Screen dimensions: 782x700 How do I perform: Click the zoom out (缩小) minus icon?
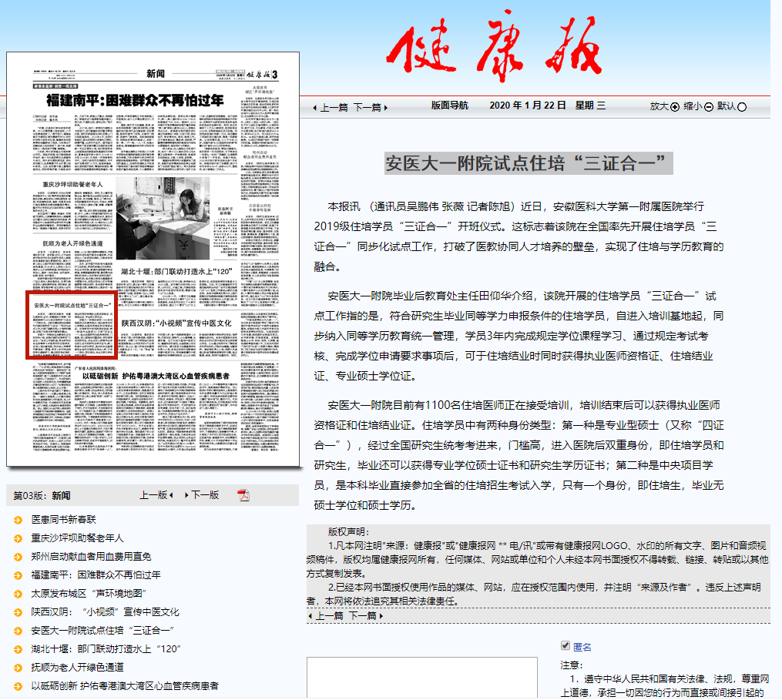pos(709,107)
